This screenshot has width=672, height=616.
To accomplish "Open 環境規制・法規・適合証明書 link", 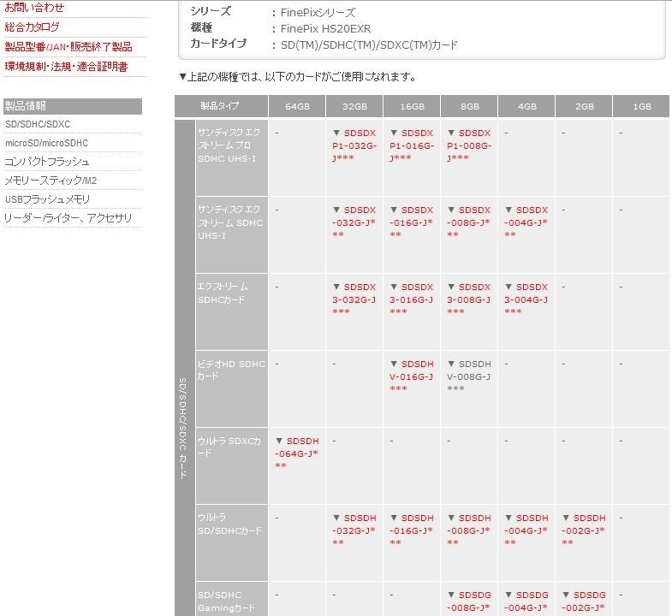I will point(66,67).
